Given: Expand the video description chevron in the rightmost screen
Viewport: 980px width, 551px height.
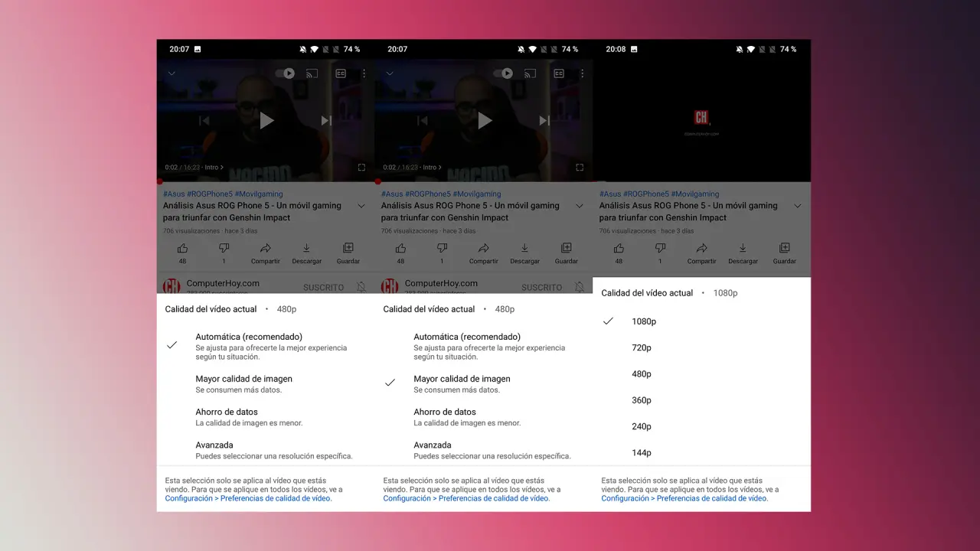Looking at the screenshot, I should pyautogui.click(x=798, y=207).
